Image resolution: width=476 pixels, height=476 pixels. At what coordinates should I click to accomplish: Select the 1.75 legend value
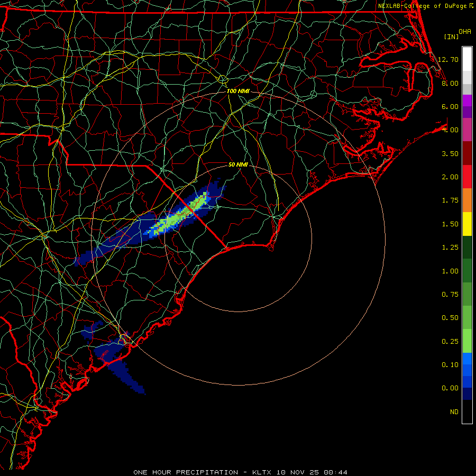450,200
